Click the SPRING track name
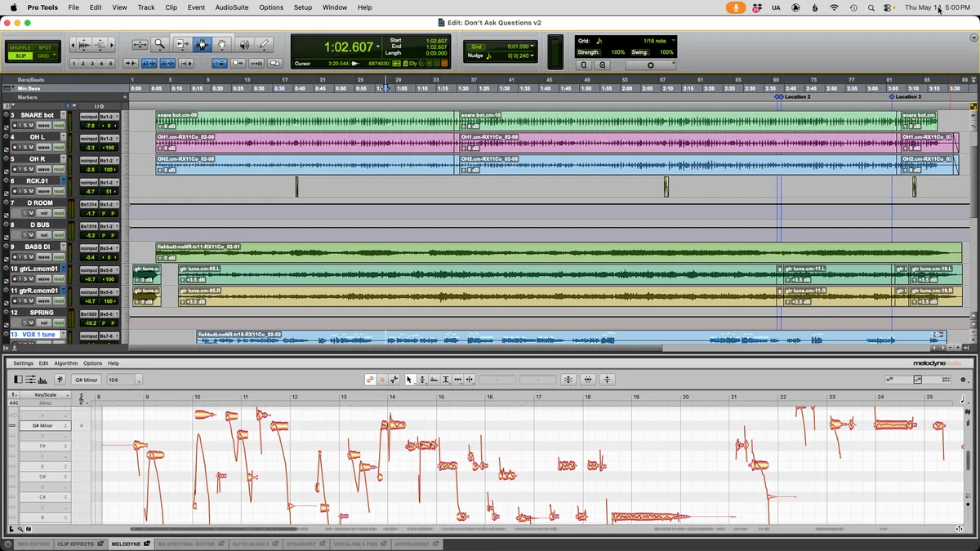The image size is (980, 551). tap(41, 313)
